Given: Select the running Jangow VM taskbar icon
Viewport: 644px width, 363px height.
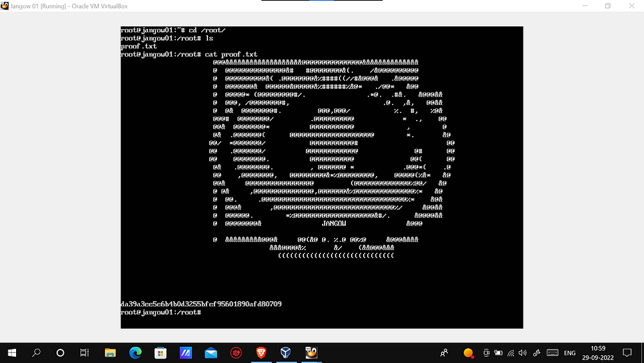Looking at the screenshot, I should point(312,353).
